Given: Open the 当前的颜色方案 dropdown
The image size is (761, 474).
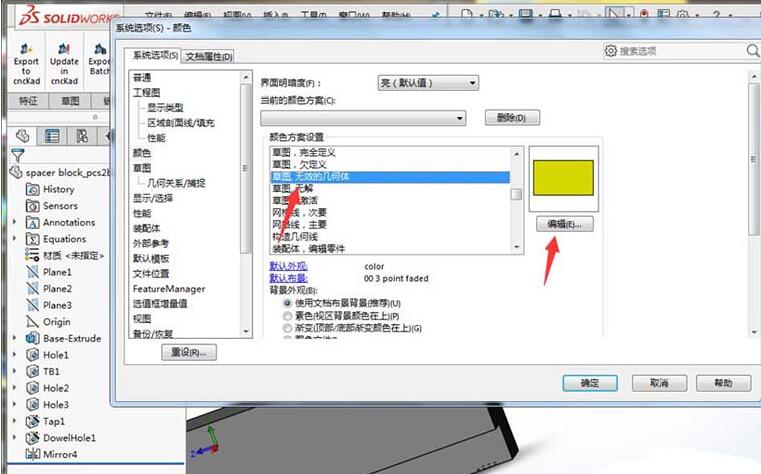Looking at the screenshot, I should [x=363, y=118].
